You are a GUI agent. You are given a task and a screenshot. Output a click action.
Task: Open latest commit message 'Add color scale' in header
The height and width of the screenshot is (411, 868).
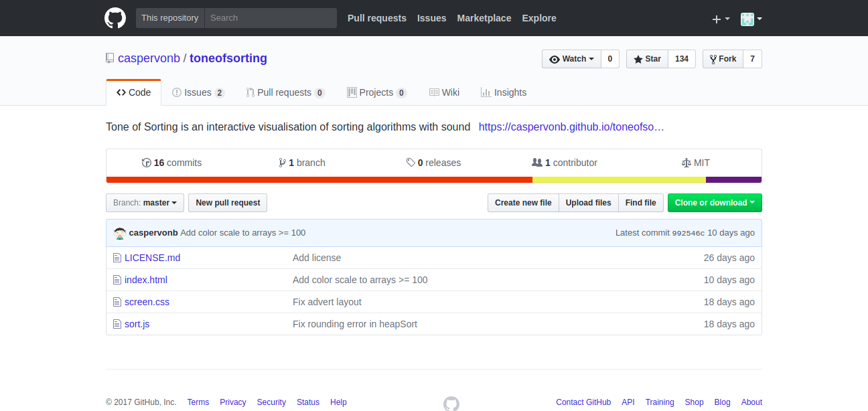(x=243, y=233)
